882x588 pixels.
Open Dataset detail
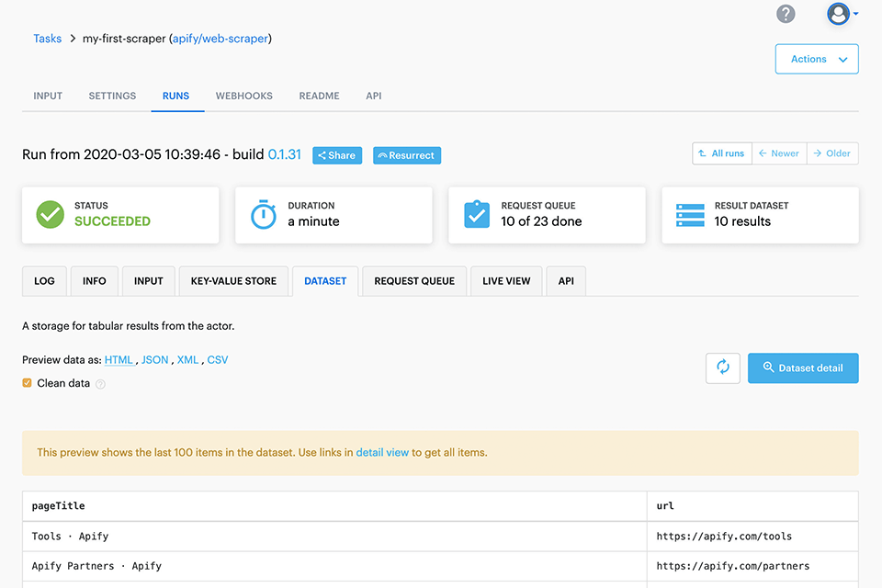click(x=803, y=368)
